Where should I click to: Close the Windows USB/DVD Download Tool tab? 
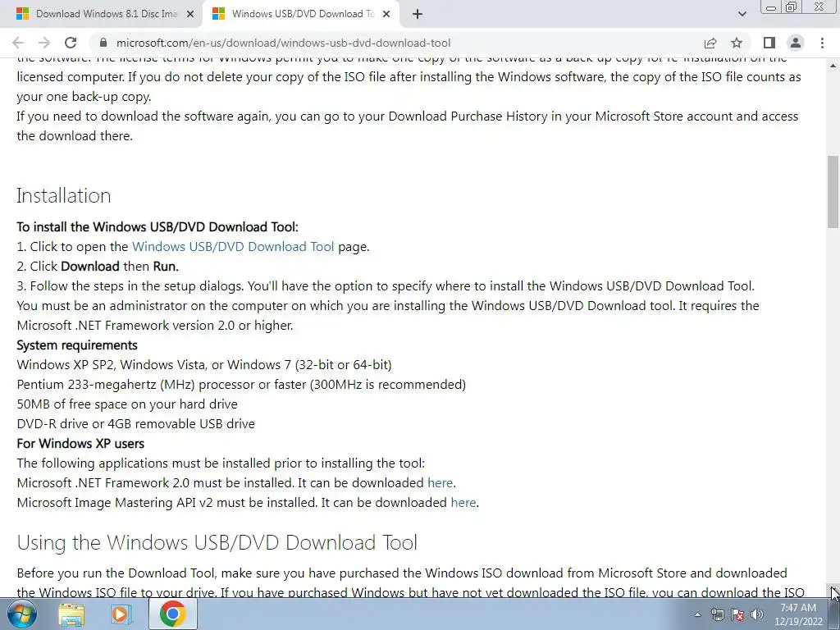[386, 15]
